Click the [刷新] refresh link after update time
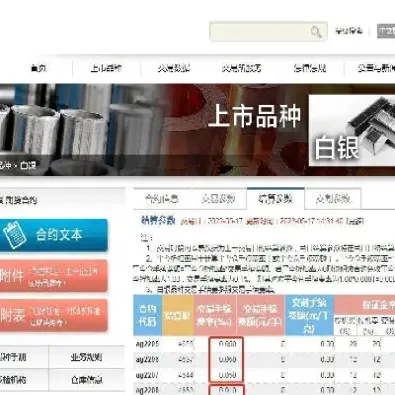This screenshot has height=395, width=395. coord(355,221)
